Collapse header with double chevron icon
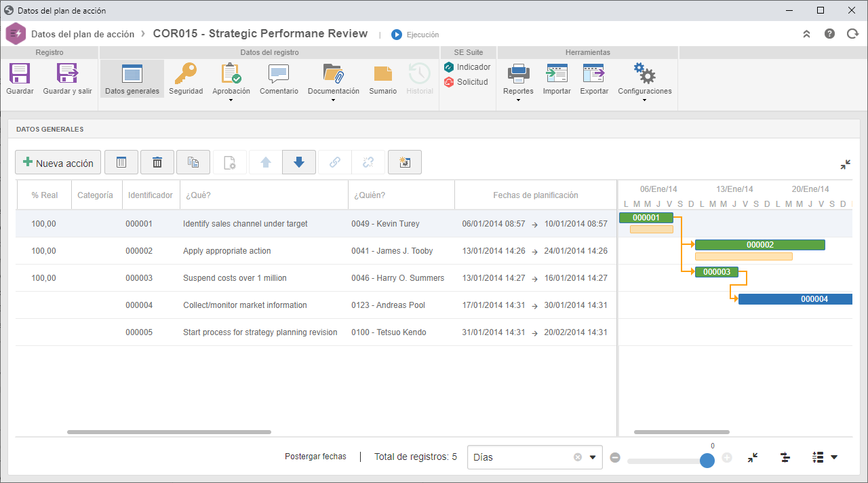The width and height of the screenshot is (868, 483). click(806, 34)
